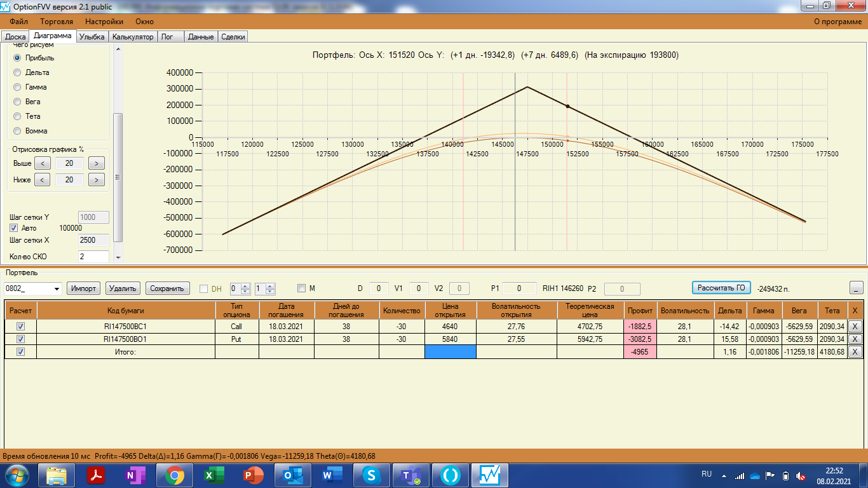Select the Вега radio button
868x488 pixels.
17,102
